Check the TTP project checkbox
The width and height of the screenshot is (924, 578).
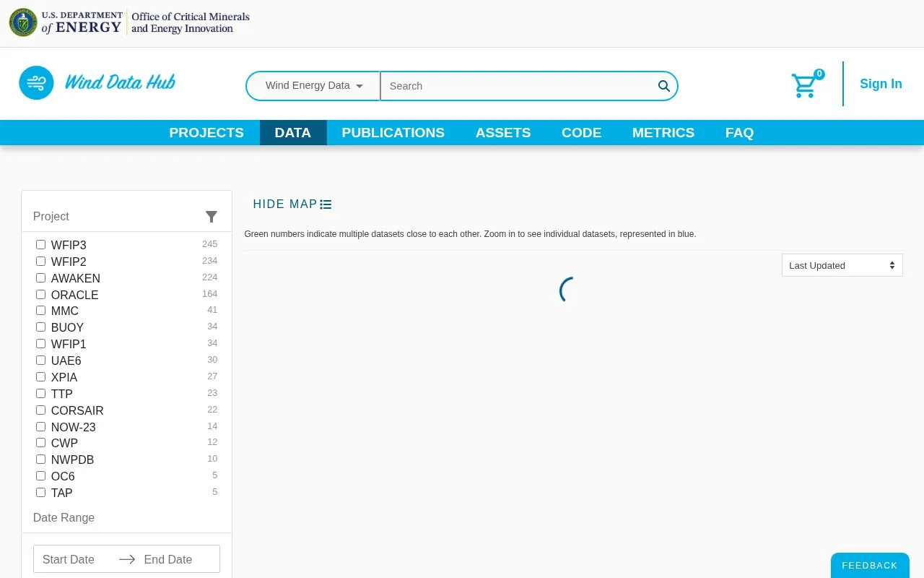[x=40, y=394]
